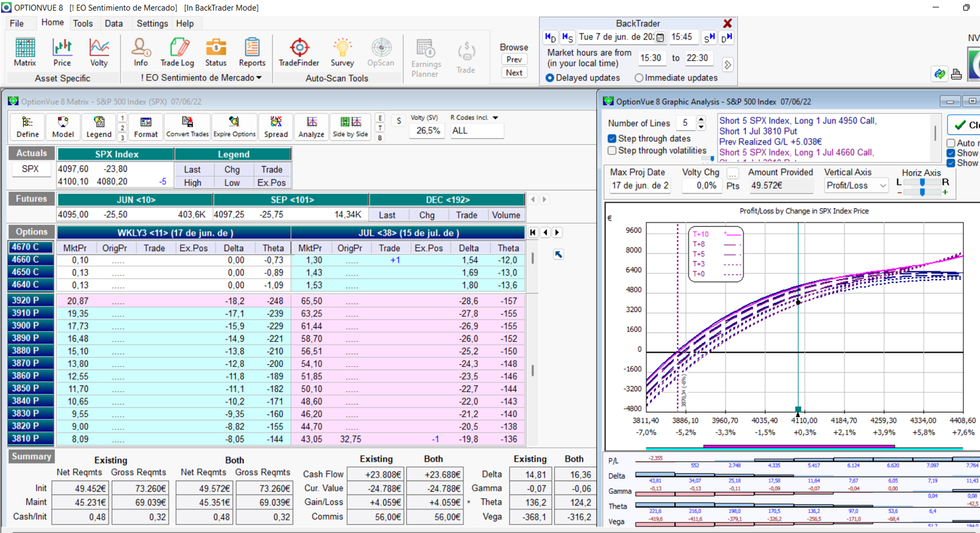The image size is (980, 533).
Task: Toggle the second Show checkbox in Graphic Analysis
Action: click(x=951, y=163)
